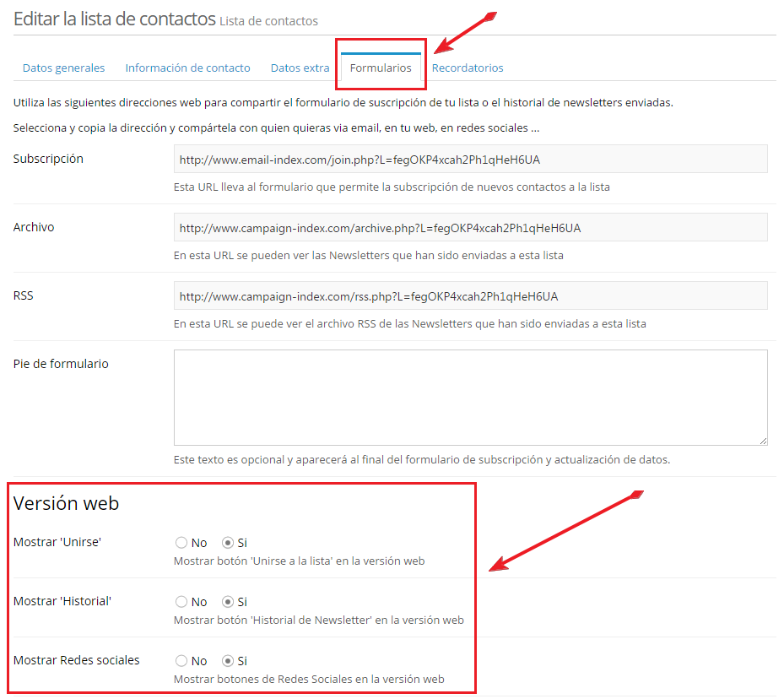Click hint 'Este texto es opcional...'
Screen dimensions: 784x699
(x=421, y=459)
